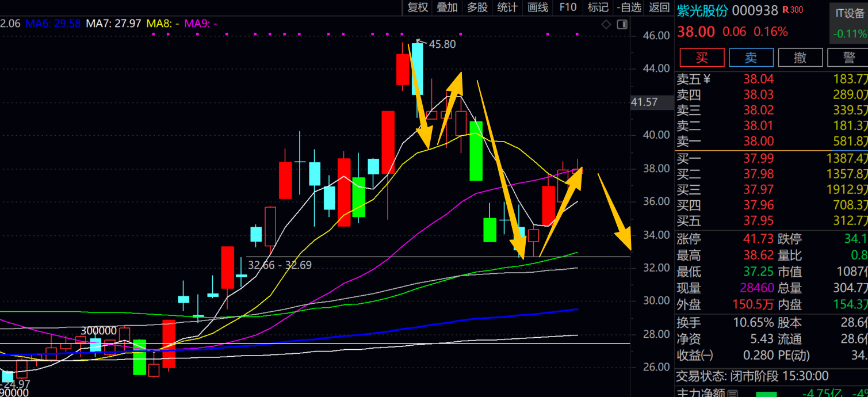Click the 标记 mark button
The height and width of the screenshot is (397, 868).
(598, 7)
